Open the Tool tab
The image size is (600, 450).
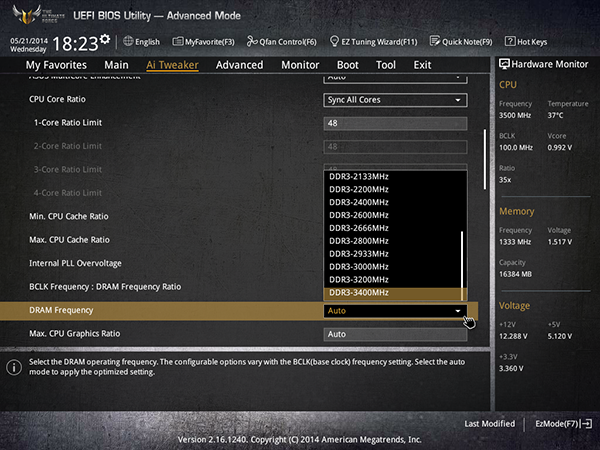[x=386, y=65]
